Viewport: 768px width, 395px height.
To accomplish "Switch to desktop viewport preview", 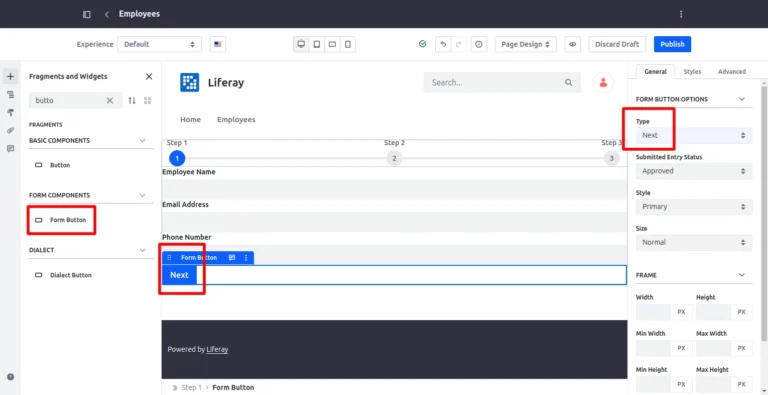I will 301,44.
